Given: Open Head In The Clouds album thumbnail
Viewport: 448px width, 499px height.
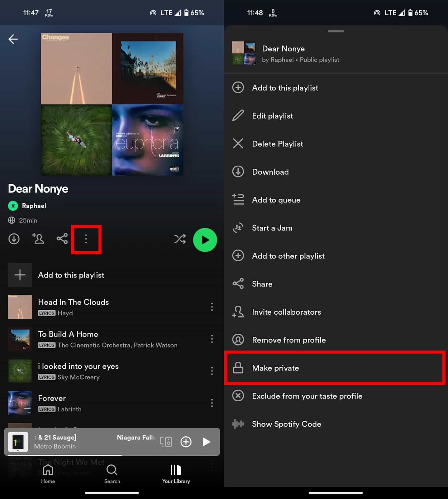Looking at the screenshot, I should pyautogui.click(x=20, y=307).
